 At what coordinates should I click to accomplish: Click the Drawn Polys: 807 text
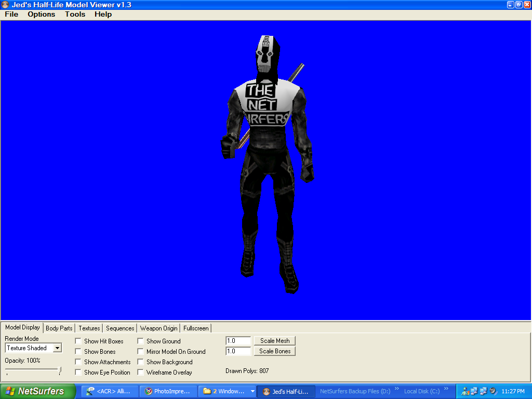click(247, 371)
